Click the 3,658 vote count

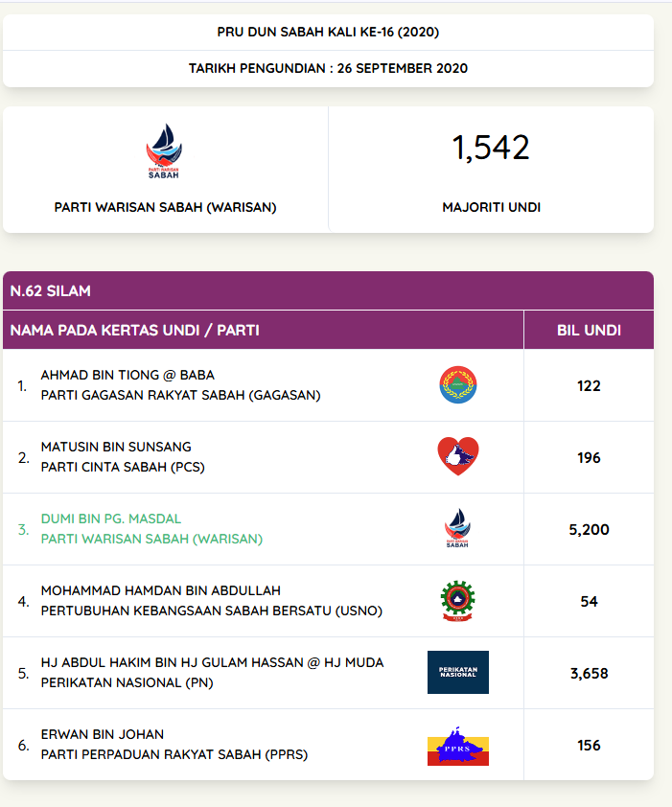point(589,673)
